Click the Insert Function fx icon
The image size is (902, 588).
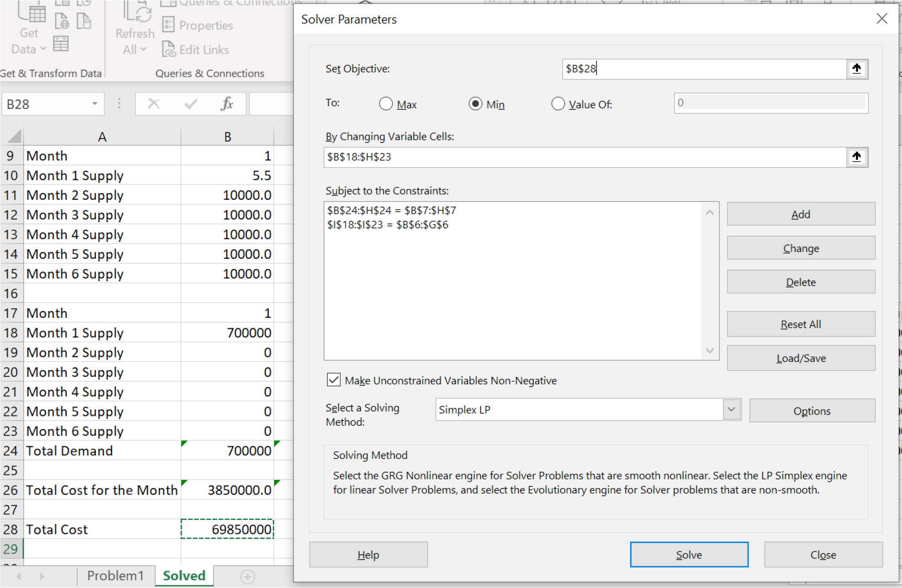227,104
